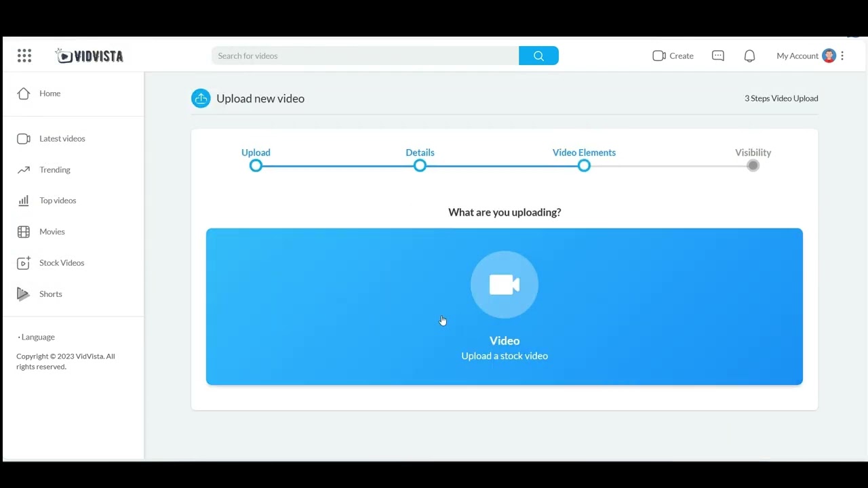Click the blue search magnifier button
This screenshot has width=868, height=488.
(538, 56)
